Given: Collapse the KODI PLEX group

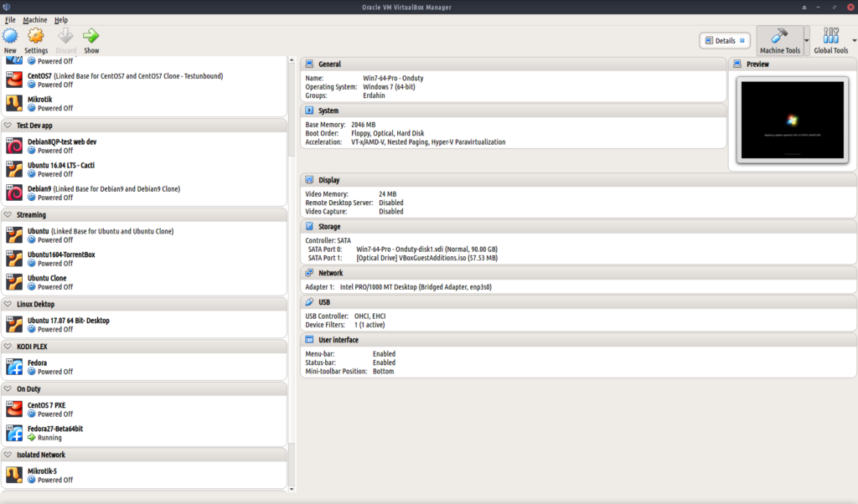Looking at the screenshot, I should (x=8, y=347).
